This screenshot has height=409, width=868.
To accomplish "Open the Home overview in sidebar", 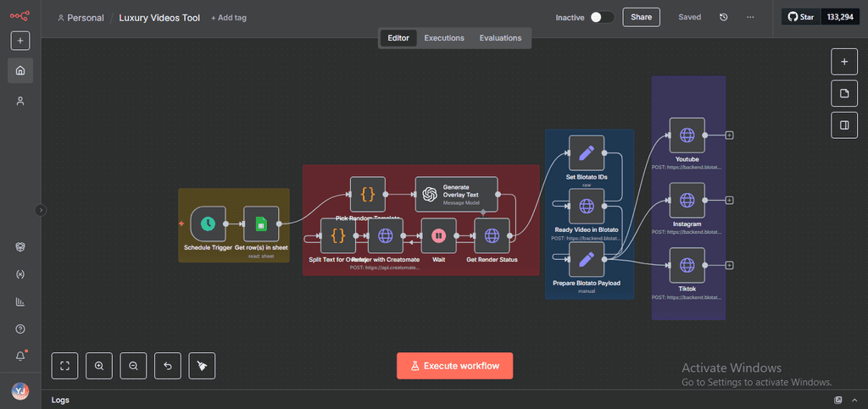I will (20, 70).
